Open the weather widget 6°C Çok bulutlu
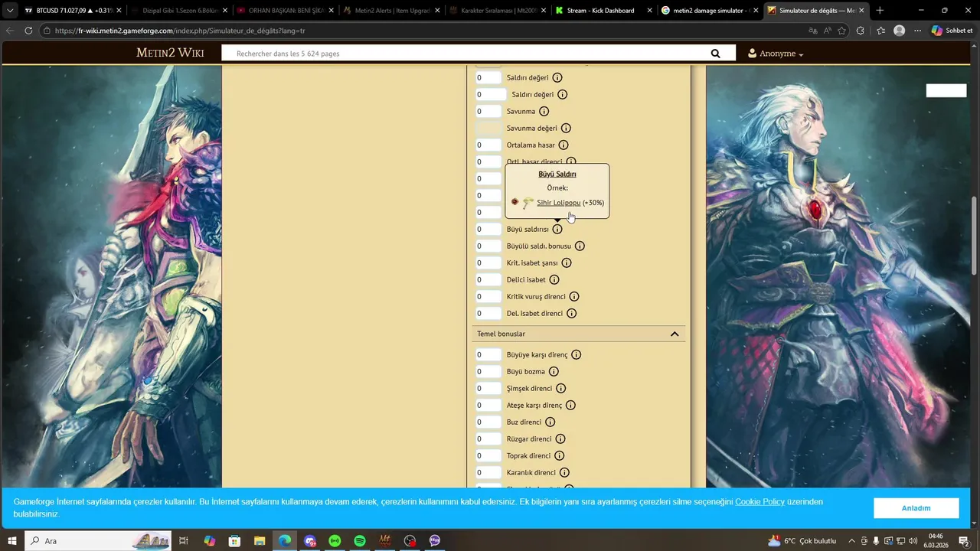This screenshot has height=551, width=980. tap(802, 541)
